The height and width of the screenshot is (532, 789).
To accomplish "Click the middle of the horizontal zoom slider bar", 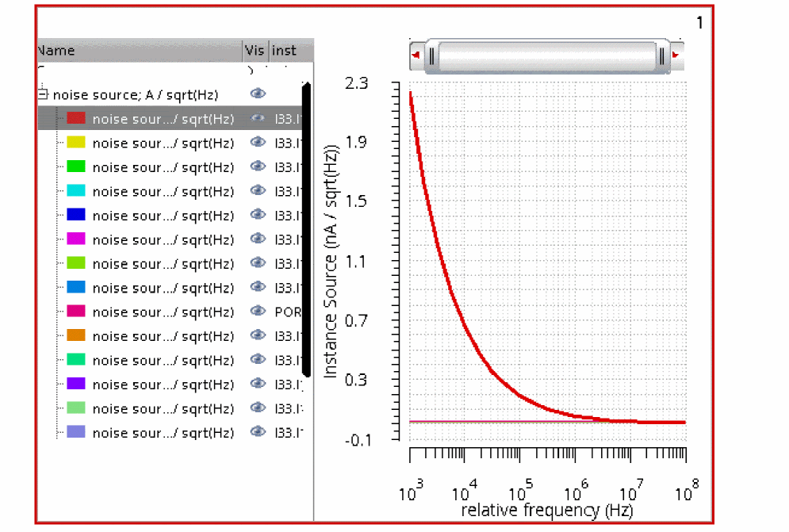I will tap(547, 55).
